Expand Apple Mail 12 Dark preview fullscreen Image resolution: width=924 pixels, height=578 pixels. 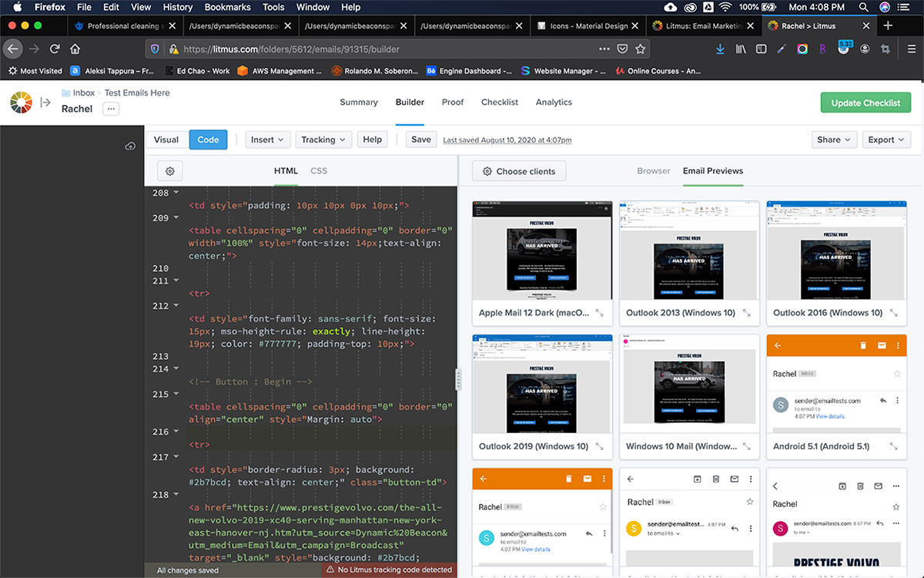[599, 313]
